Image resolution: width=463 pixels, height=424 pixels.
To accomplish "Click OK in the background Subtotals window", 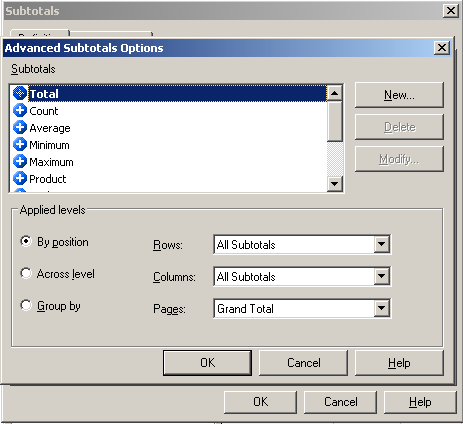I will [x=260, y=402].
